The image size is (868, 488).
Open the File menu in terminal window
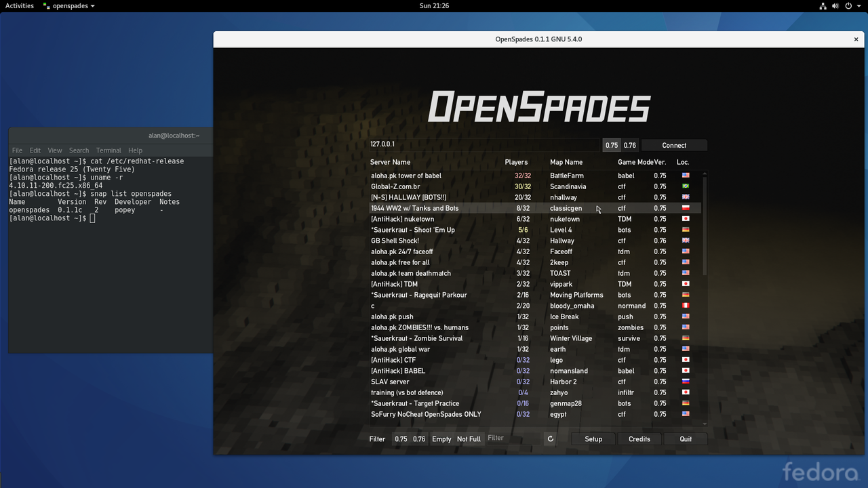(x=17, y=150)
